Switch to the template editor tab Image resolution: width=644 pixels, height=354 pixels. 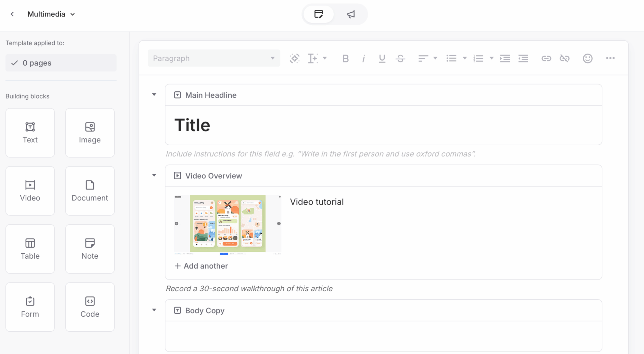click(318, 14)
